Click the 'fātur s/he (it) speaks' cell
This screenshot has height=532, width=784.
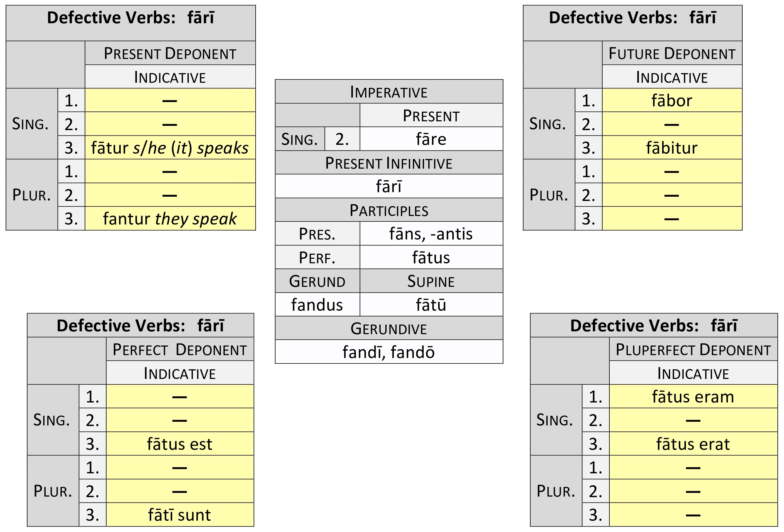point(170,148)
